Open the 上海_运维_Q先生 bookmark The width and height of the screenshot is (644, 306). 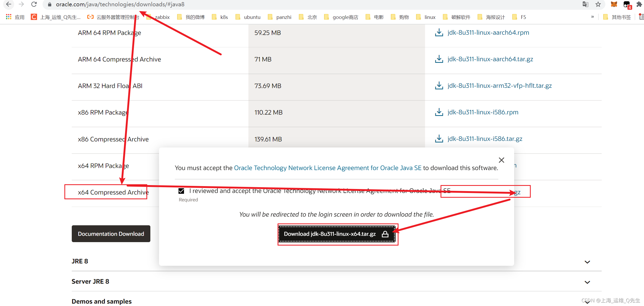point(56,17)
